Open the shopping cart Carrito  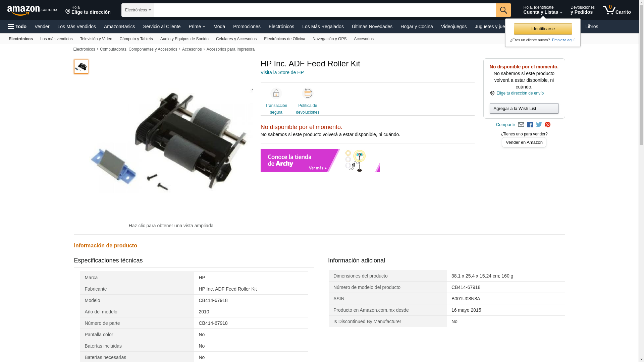tap(616, 10)
